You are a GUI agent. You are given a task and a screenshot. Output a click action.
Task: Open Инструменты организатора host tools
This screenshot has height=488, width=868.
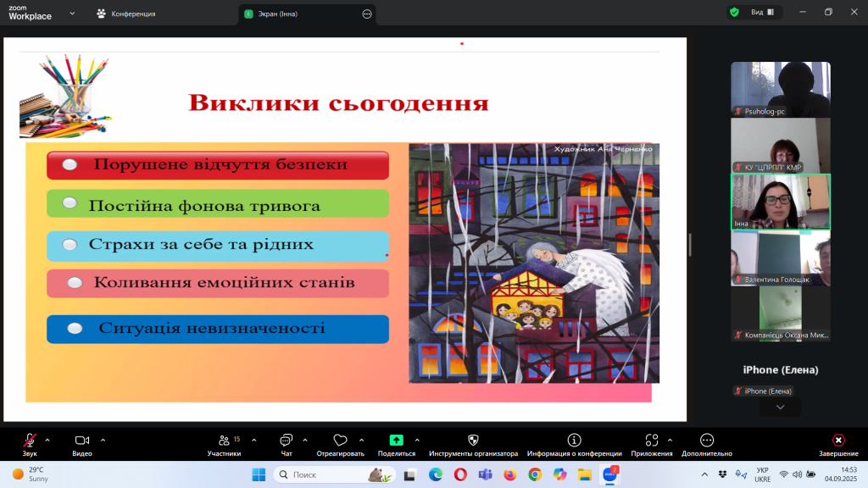pyautogui.click(x=473, y=444)
